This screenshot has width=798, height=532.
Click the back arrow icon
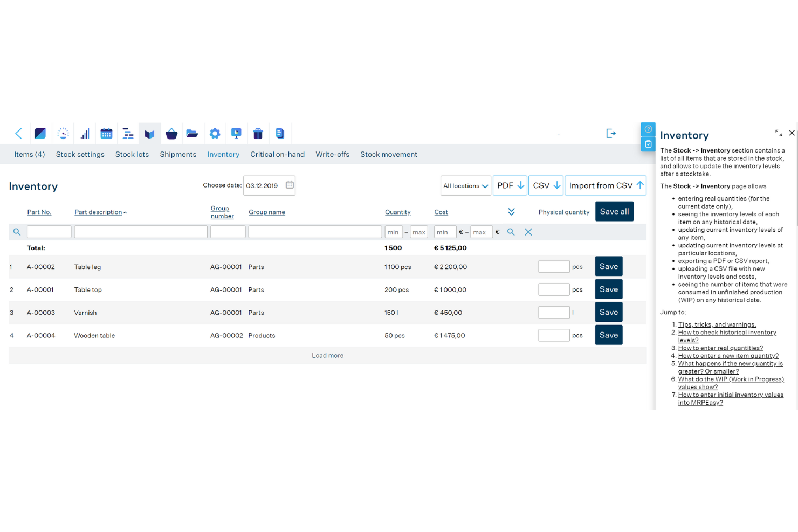click(x=19, y=134)
